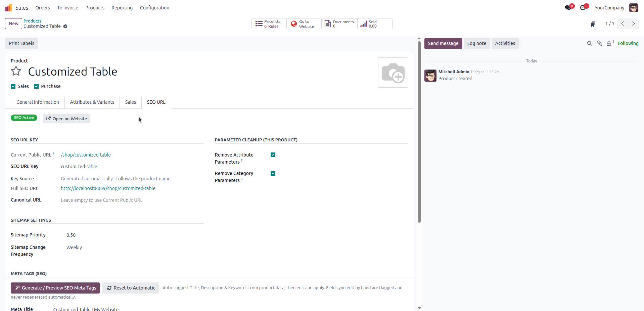The image size is (644, 311).
Task: Click the form's vertical scrollbar
Action: click(x=419, y=132)
